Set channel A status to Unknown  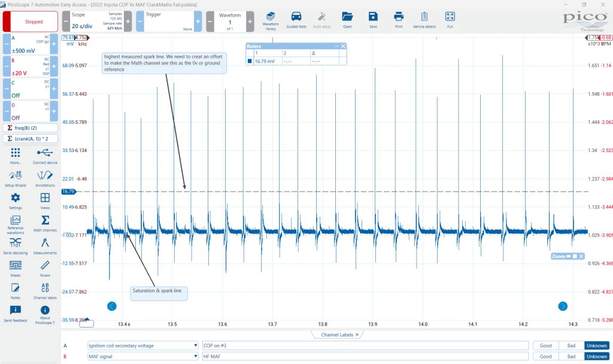(x=597, y=345)
